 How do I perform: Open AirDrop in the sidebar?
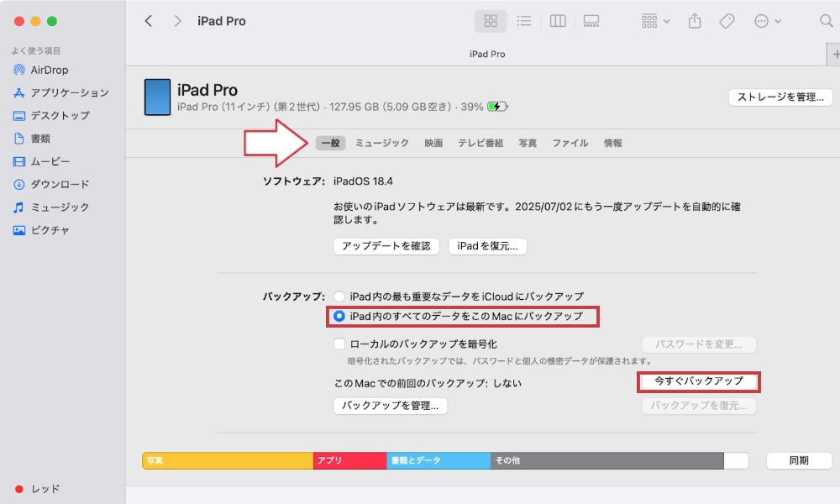[x=40, y=70]
